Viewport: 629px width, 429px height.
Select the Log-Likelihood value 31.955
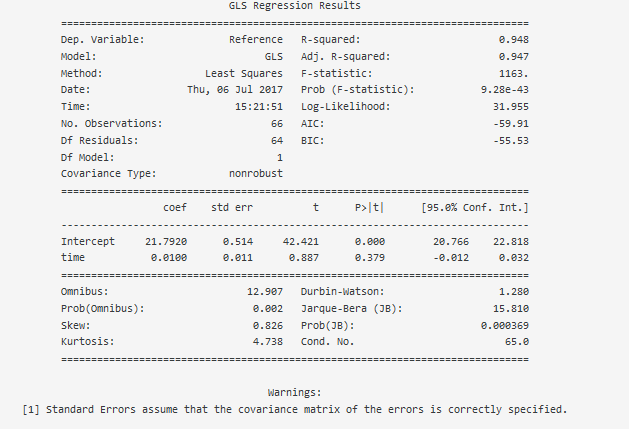(x=511, y=107)
